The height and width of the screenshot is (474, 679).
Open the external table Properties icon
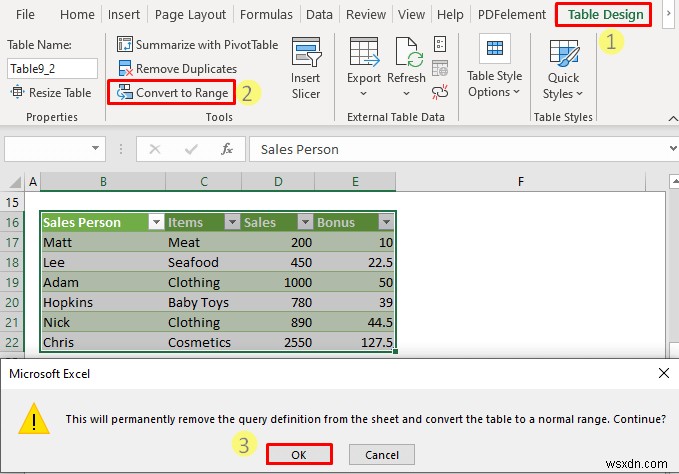tap(440, 44)
